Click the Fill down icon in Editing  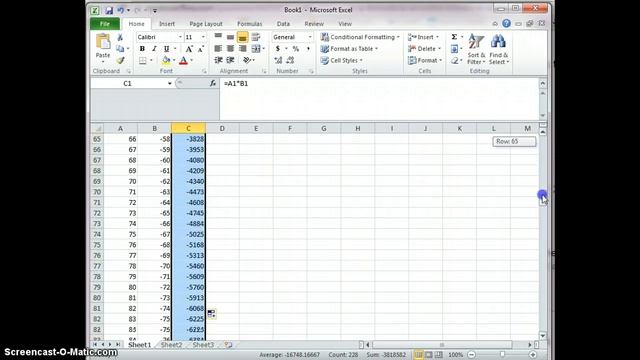point(454,49)
